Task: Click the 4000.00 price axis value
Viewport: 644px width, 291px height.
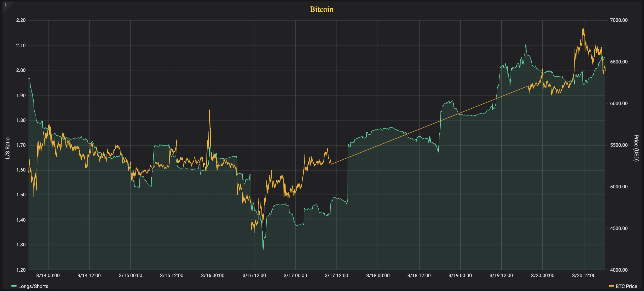Action: (x=619, y=270)
